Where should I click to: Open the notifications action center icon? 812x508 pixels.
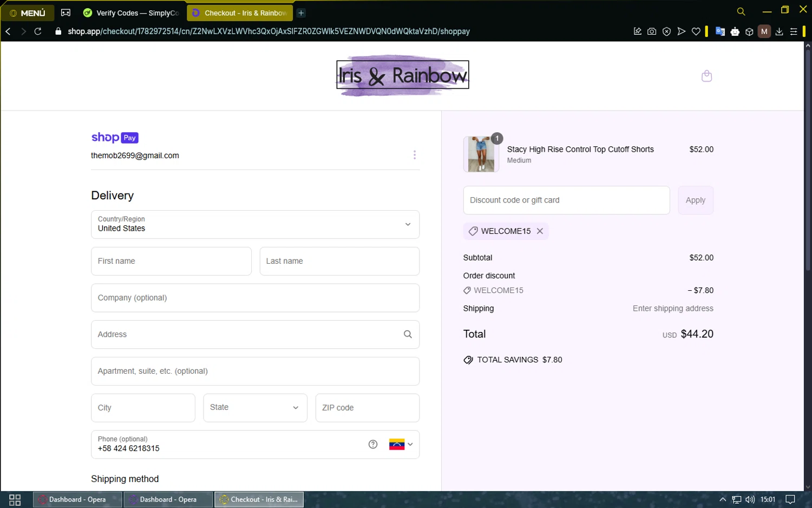click(x=790, y=500)
